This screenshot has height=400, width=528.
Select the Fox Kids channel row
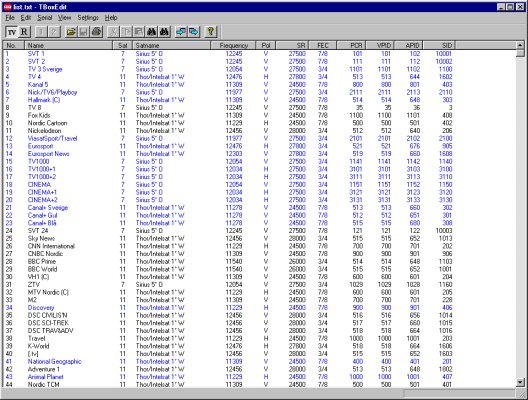pyautogui.click(x=229, y=115)
